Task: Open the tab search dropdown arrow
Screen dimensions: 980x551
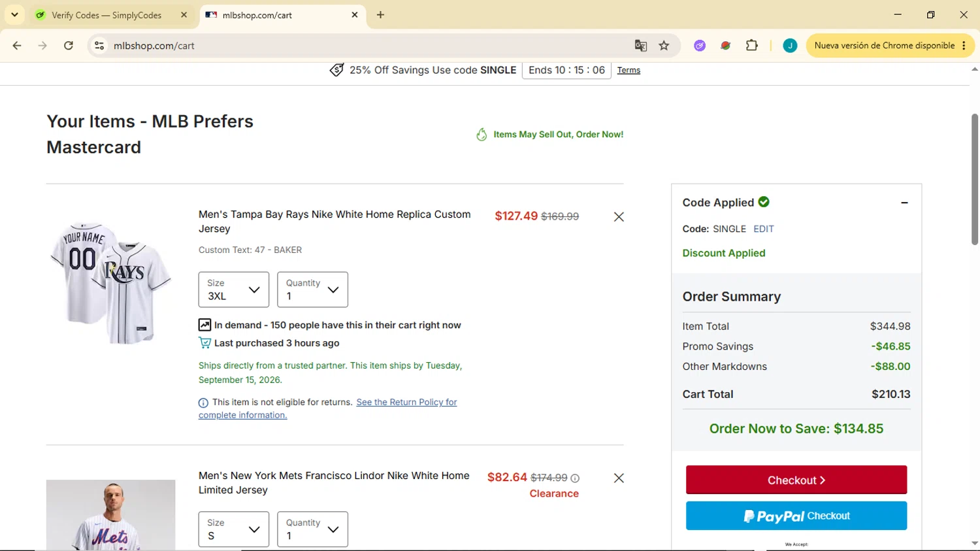Action: (14, 14)
